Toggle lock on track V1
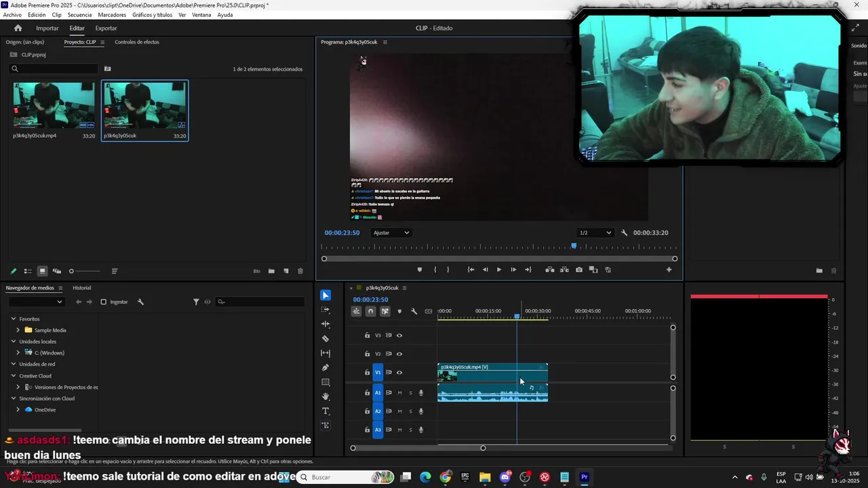 tap(367, 372)
